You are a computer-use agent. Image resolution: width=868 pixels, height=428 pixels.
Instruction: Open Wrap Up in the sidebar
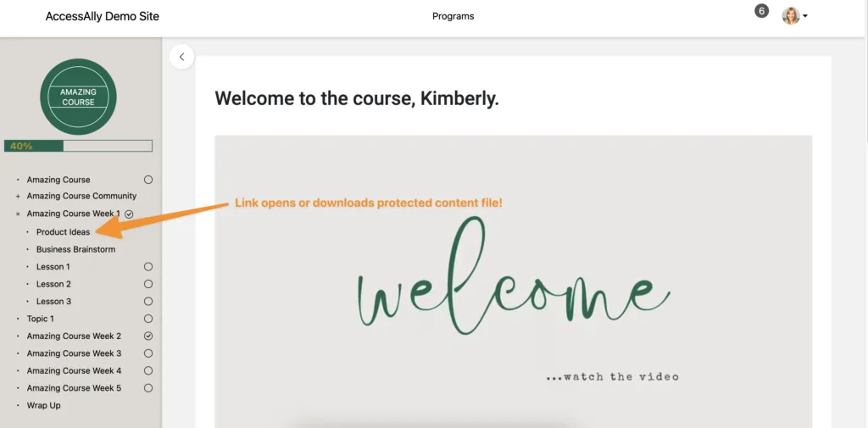pos(43,406)
